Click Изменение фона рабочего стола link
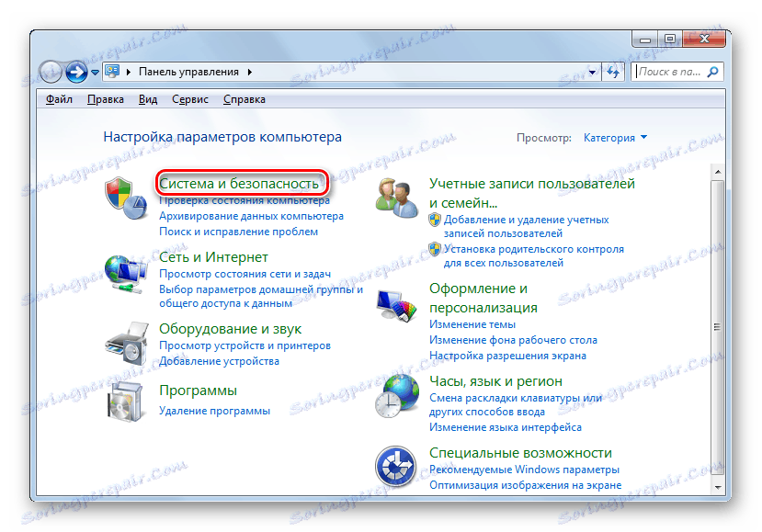 point(513,340)
